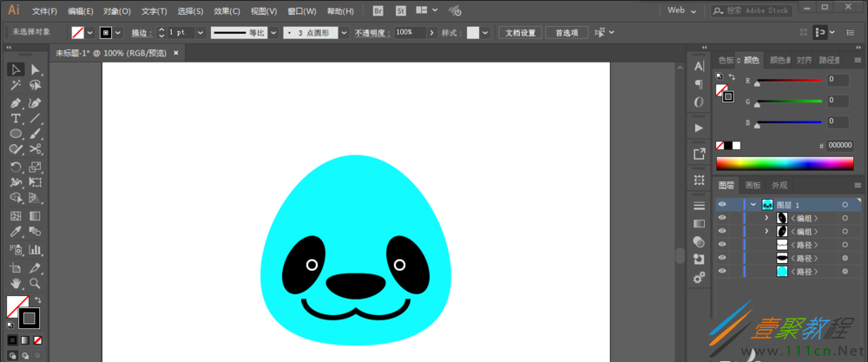Select the Eyedropper tool
868x362 pixels.
pos(16,231)
